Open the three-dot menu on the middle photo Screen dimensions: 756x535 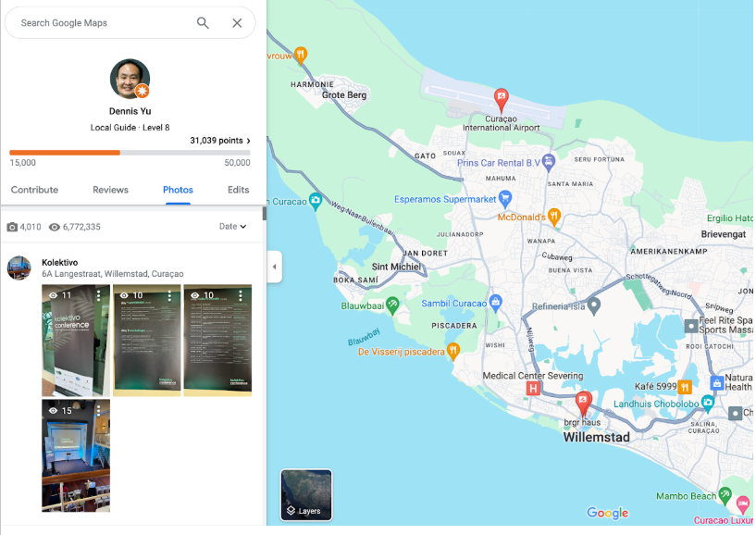(169, 295)
